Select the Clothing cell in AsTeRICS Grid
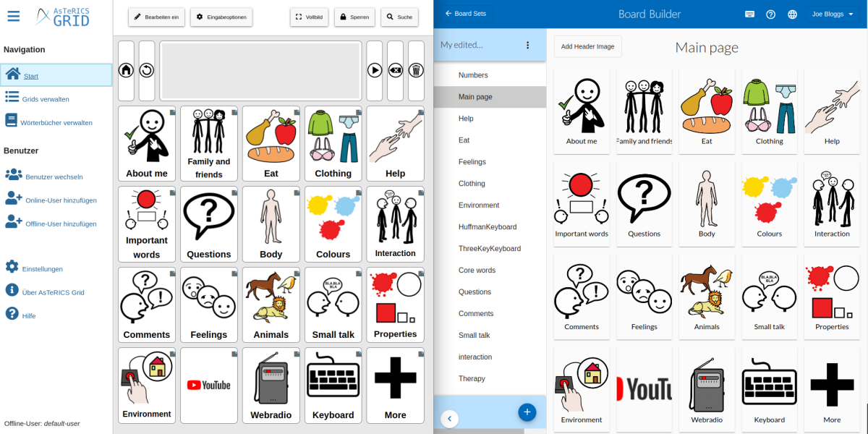Image resolution: width=868 pixels, height=434 pixels. pyautogui.click(x=333, y=143)
